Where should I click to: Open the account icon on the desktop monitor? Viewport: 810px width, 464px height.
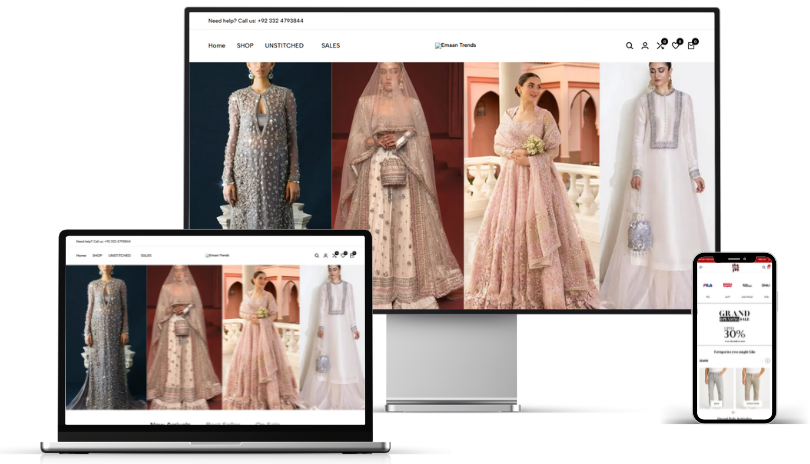tap(645, 46)
